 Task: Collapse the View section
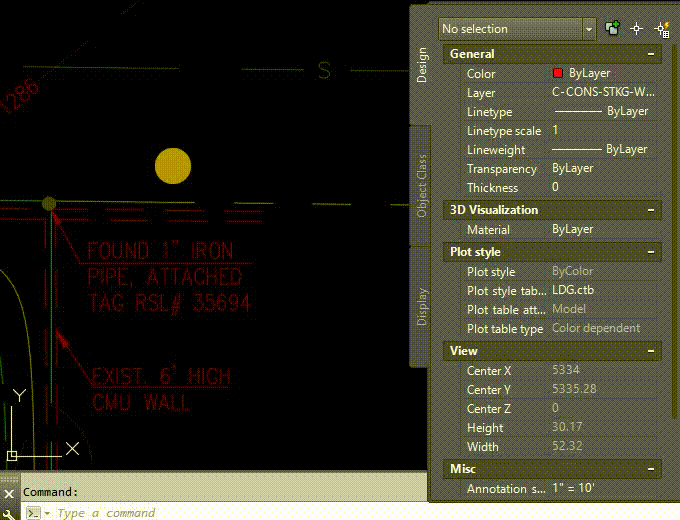pos(651,351)
